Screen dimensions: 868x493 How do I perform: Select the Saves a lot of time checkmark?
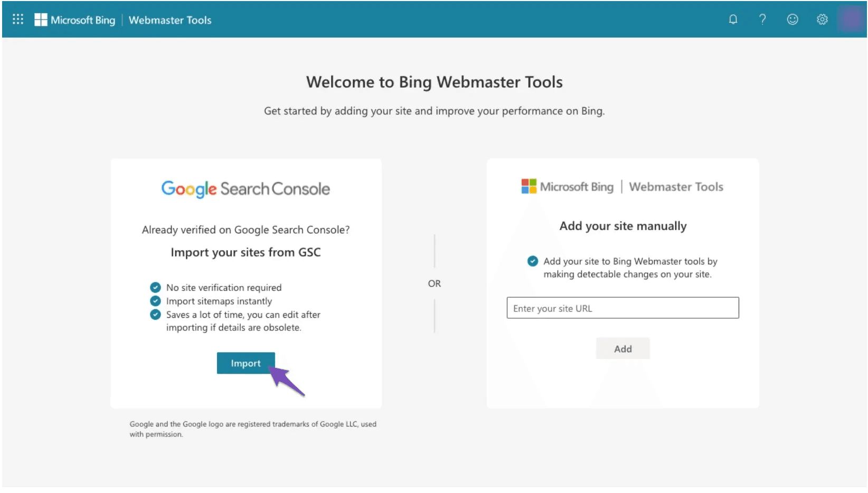(155, 315)
